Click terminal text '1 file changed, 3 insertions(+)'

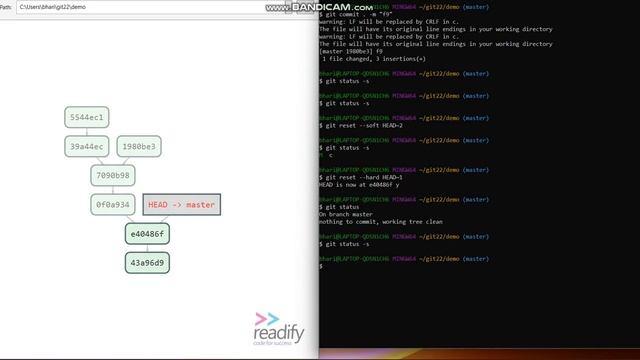(x=373, y=59)
